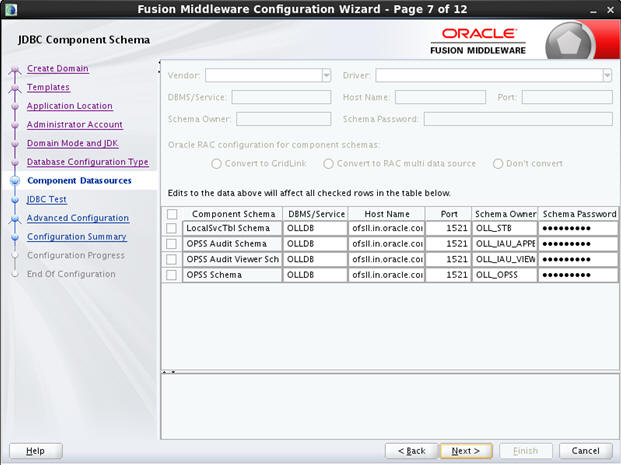Open the Driver dropdown arrow
621x465 pixels.
[x=607, y=75]
